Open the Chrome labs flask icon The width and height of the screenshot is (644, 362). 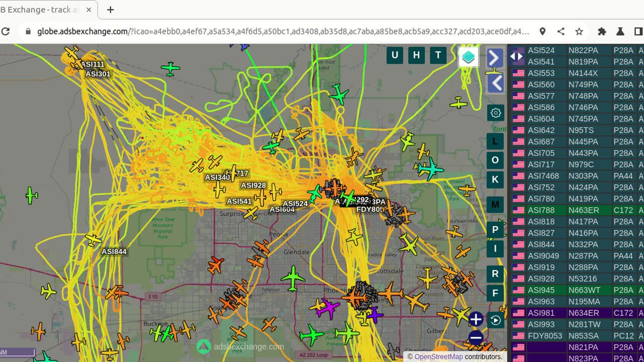[620, 31]
